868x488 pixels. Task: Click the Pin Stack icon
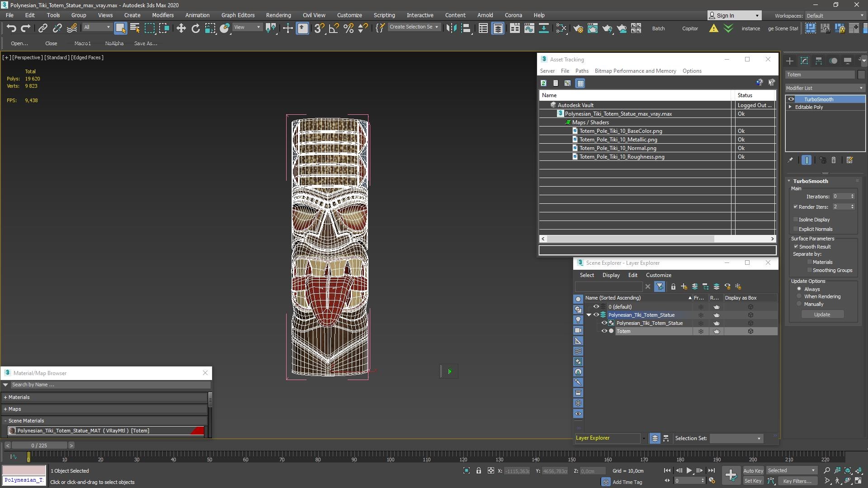[790, 160]
